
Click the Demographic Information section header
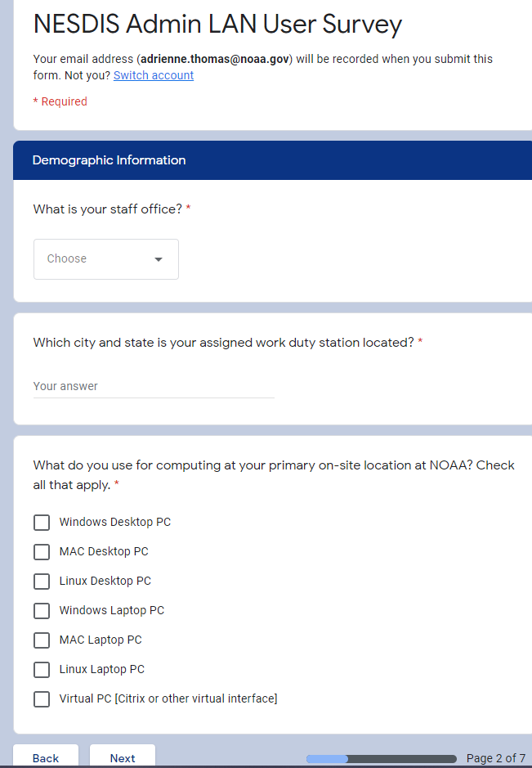(x=110, y=160)
